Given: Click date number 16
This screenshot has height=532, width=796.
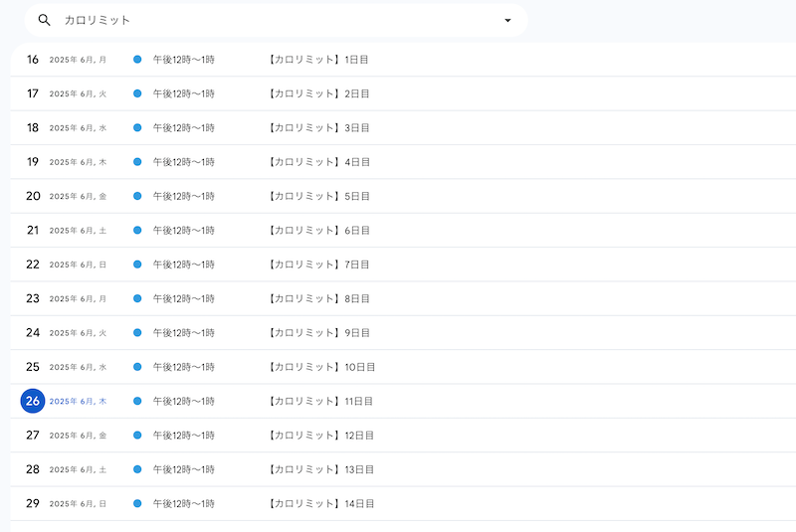Looking at the screenshot, I should (x=33, y=60).
